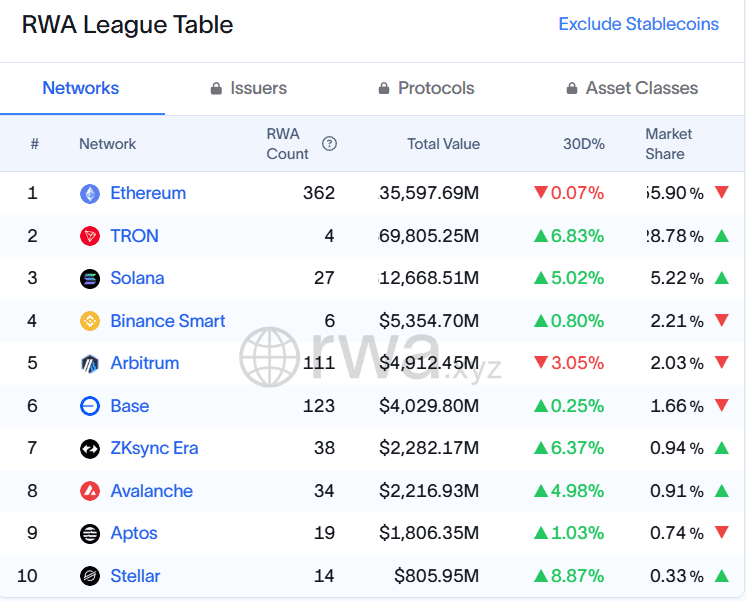
Task: Click the Binance Smart logo icon
Action: (x=89, y=321)
